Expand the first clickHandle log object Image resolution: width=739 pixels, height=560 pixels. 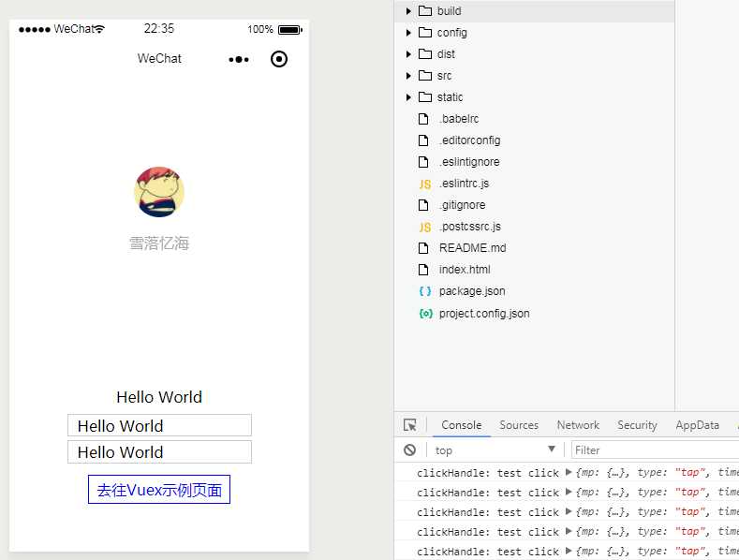[569, 472]
